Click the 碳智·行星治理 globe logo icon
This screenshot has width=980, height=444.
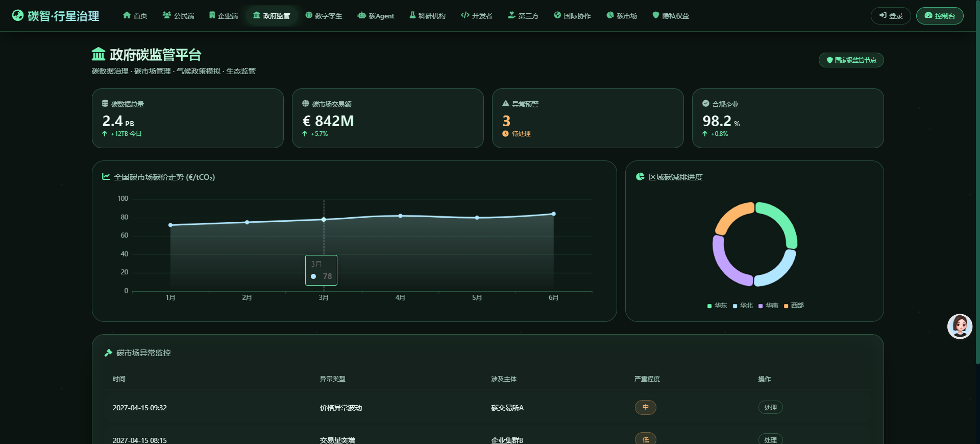pyautogui.click(x=18, y=15)
